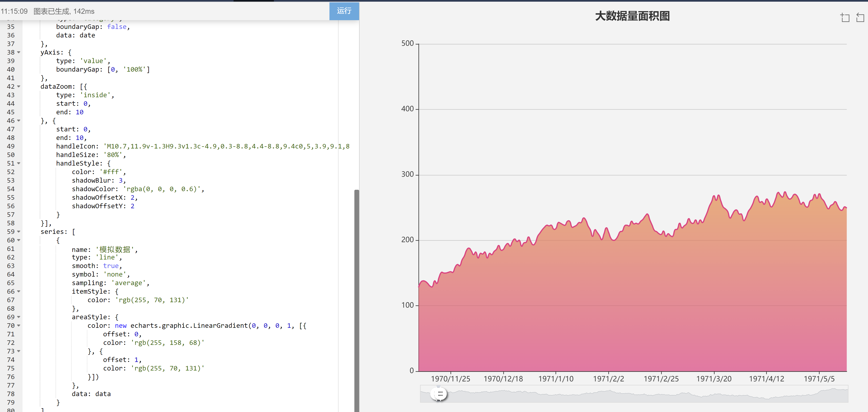This screenshot has height=412, width=868.
Task: Collapse the series array at line 59
Action: [x=19, y=231]
